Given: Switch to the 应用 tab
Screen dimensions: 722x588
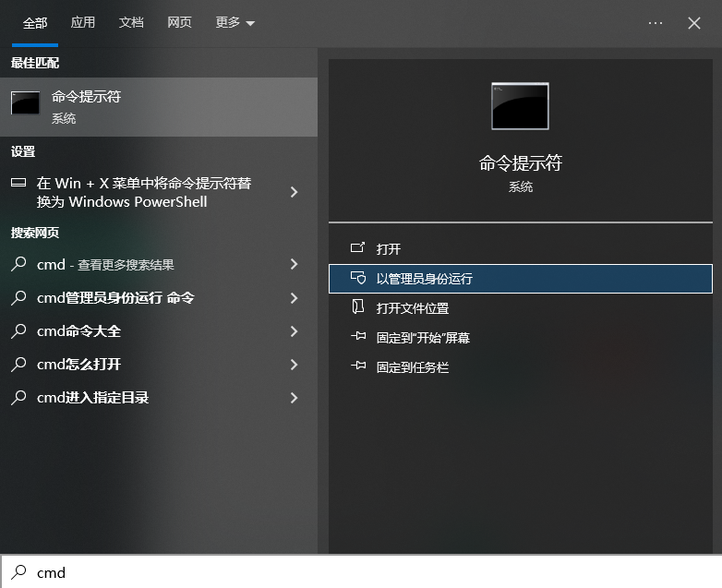Looking at the screenshot, I should (x=83, y=23).
